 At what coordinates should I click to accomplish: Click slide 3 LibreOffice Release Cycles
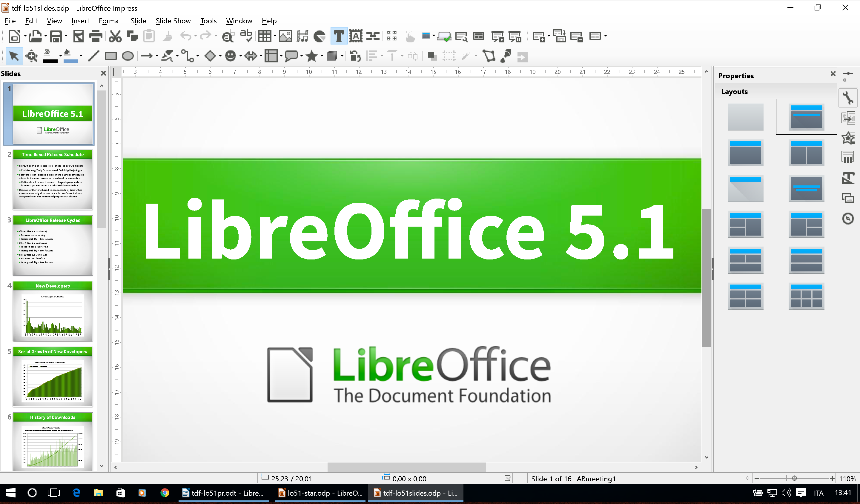53,244
